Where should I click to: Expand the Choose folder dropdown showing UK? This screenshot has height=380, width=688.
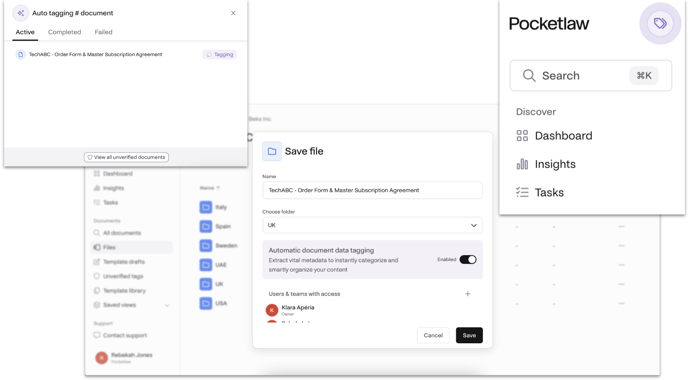372,225
